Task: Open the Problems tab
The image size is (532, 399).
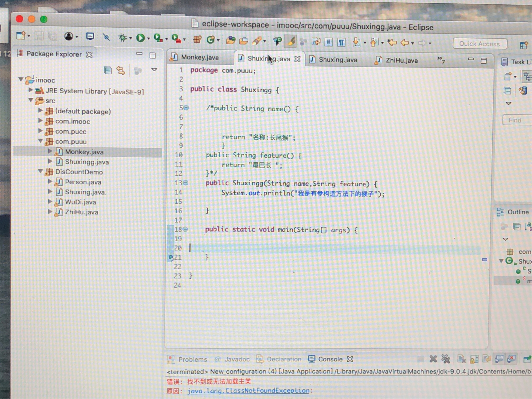Action: (x=192, y=359)
